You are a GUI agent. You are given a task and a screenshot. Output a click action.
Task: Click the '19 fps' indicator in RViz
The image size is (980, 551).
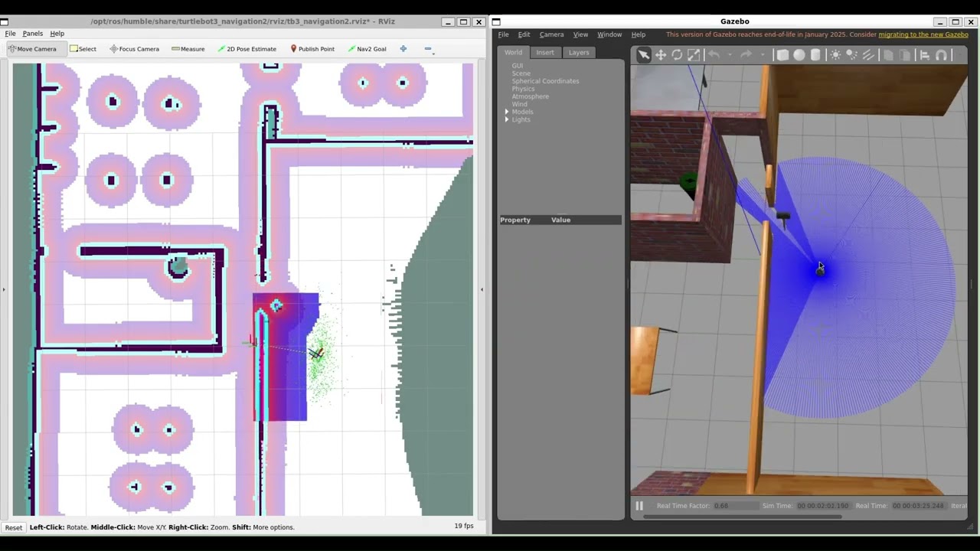click(x=463, y=526)
